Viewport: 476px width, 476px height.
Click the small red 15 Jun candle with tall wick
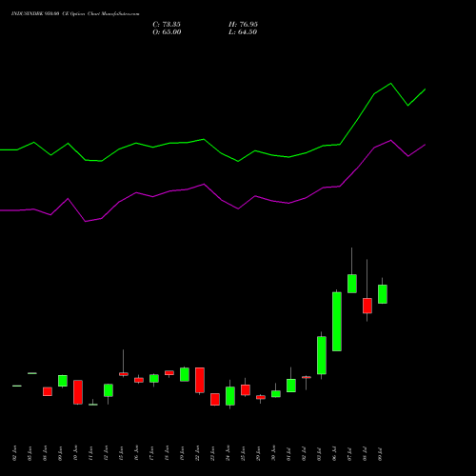tap(124, 374)
